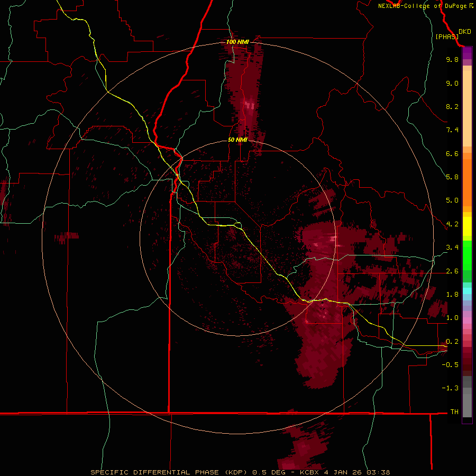Click the -0.5 legend value

[x=450, y=365]
